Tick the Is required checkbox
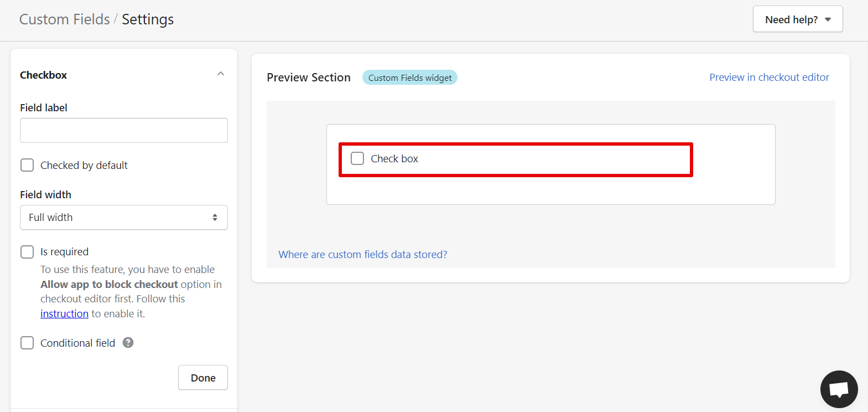 [27, 252]
